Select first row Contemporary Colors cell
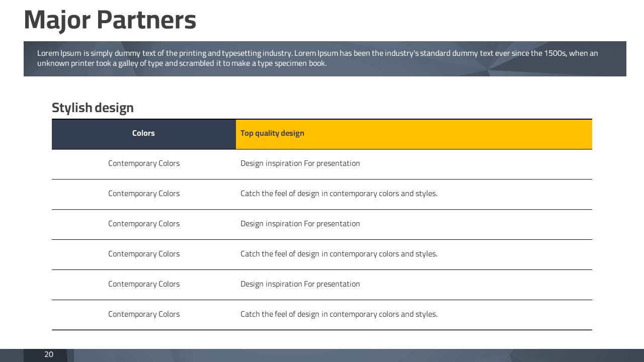Viewport: 644px width, 362px height. click(x=144, y=164)
